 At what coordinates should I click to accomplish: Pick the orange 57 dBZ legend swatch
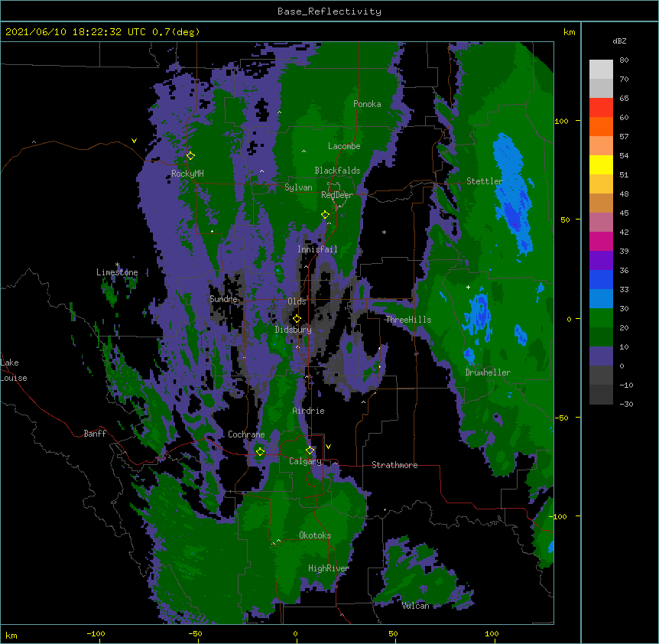click(601, 126)
